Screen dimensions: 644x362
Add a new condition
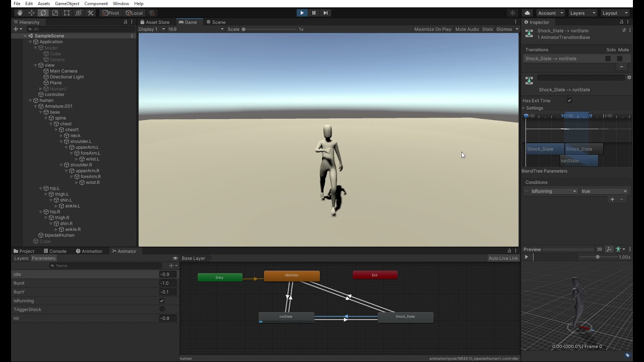pos(612,200)
